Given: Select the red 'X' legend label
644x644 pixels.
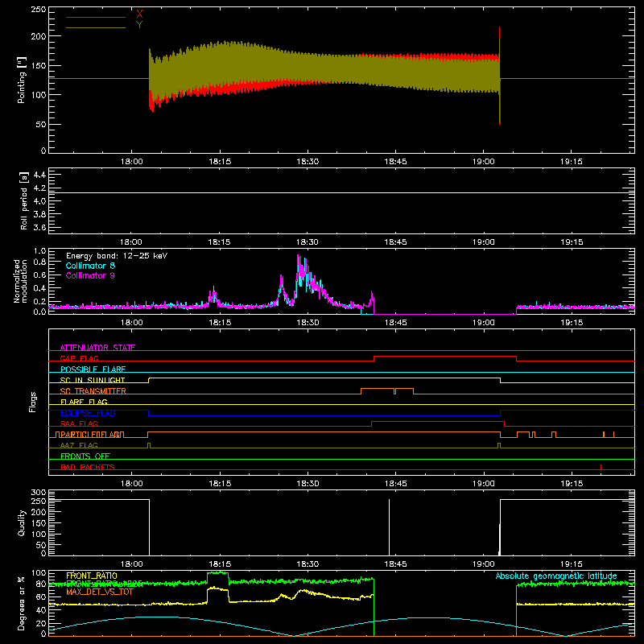Looking at the screenshot, I should pyautogui.click(x=139, y=14).
